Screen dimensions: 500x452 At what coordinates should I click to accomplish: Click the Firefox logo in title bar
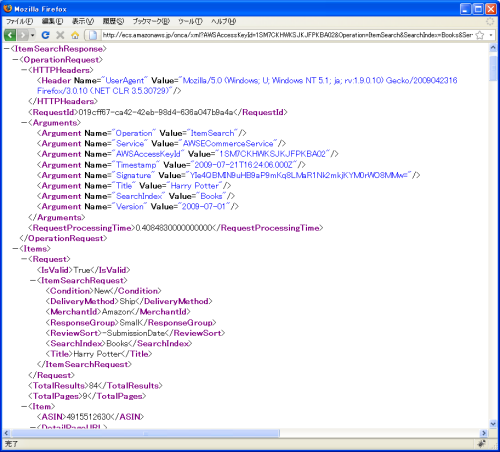click(x=8, y=8)
